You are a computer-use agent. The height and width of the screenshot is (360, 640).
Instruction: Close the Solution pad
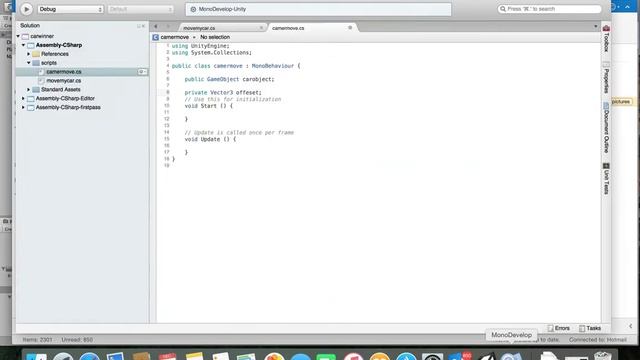click(x=144, y=26)
